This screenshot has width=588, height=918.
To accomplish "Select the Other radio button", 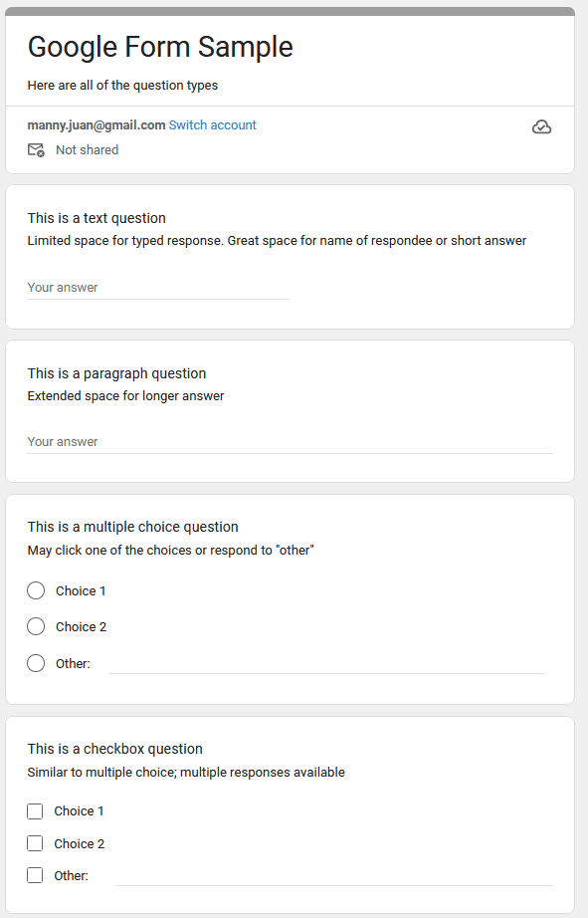I will coord(36,663).
